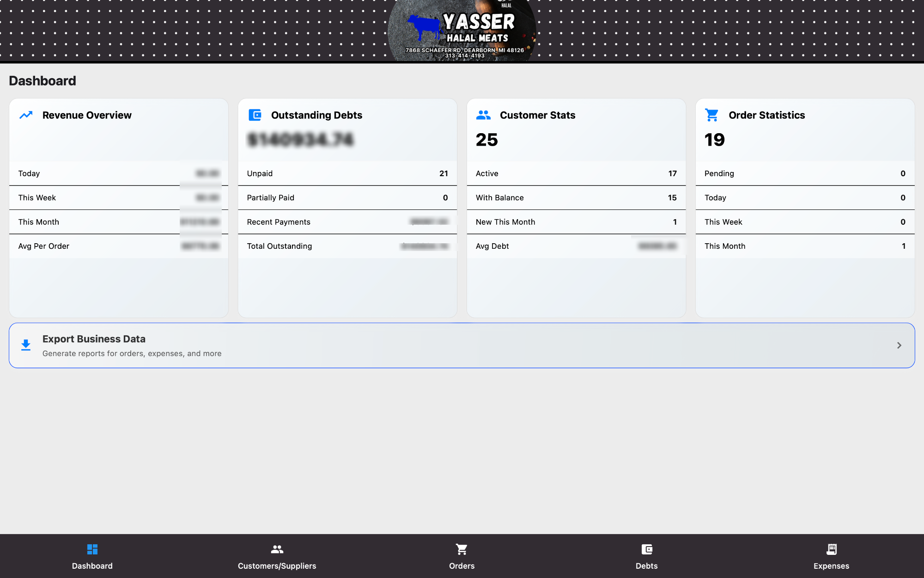Toggle Customer Stats active filter
924x578 pixels.
tap(576, 173)
